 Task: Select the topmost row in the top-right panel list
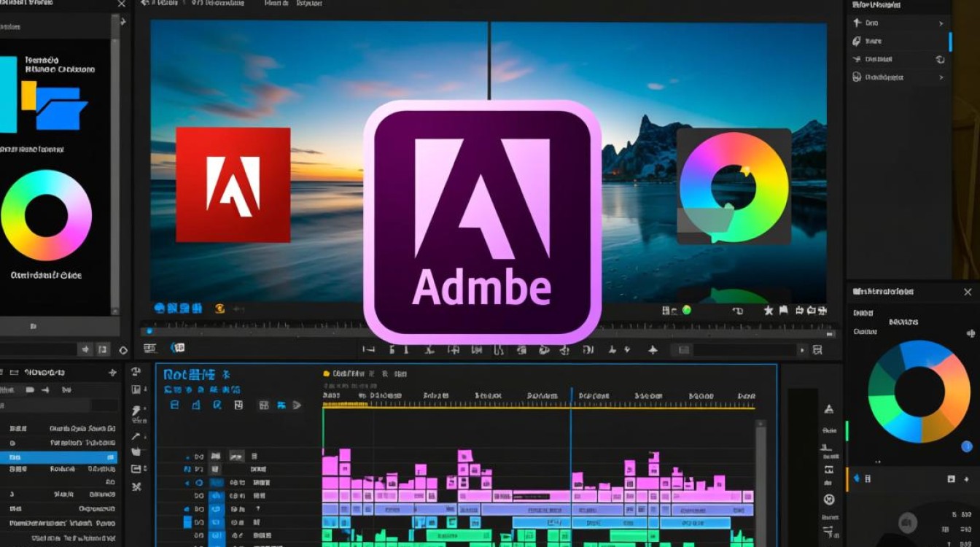tap(898, 23)
